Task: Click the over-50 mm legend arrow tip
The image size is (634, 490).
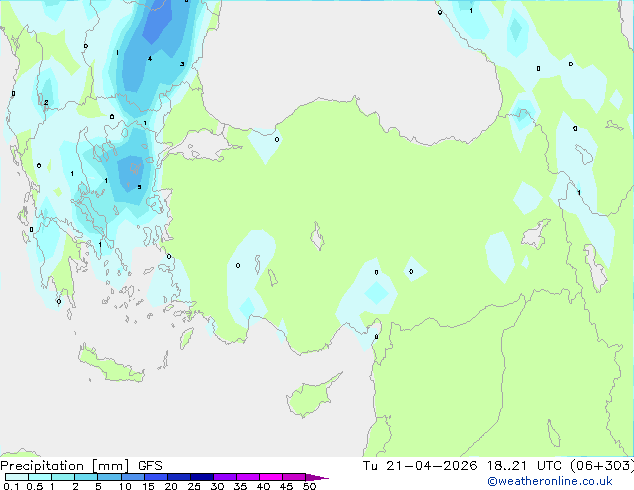Action: [317, 477]
